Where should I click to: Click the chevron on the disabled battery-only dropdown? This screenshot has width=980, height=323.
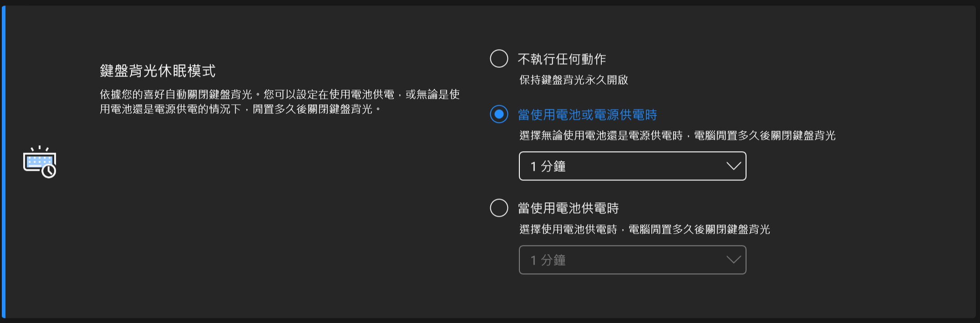733,260
